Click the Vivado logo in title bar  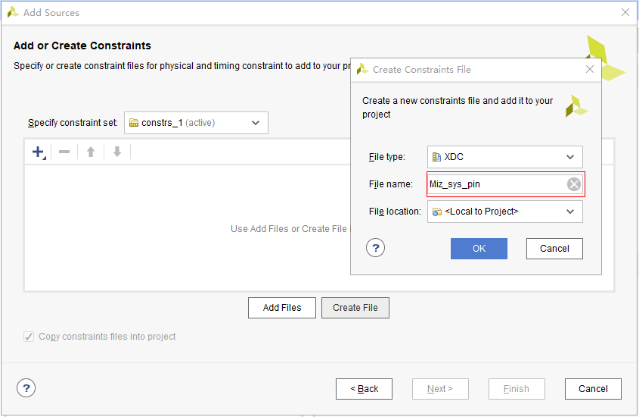coord(12,12)
